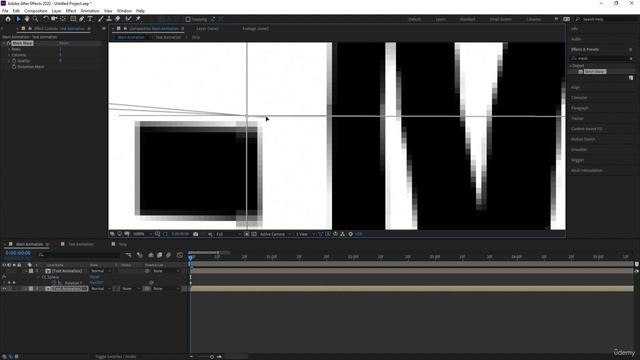The height and width of the screenshot is (360, 640).
Task: Click the timeline zoom slider handle
Action: coord(211,357)
